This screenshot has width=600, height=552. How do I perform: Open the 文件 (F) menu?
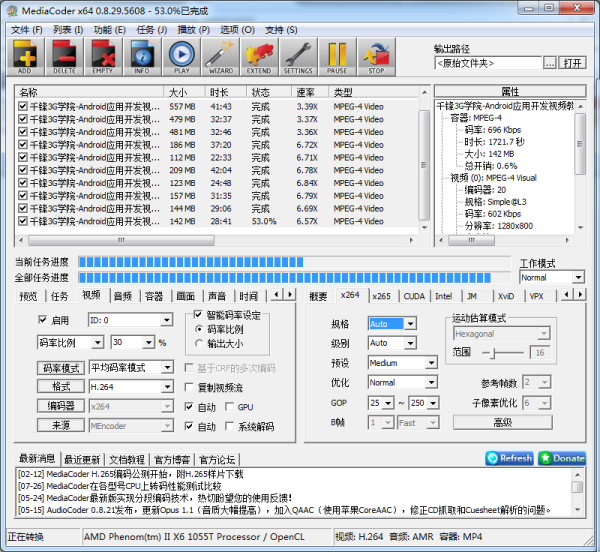pyautogui.click(x=26, y=30)
